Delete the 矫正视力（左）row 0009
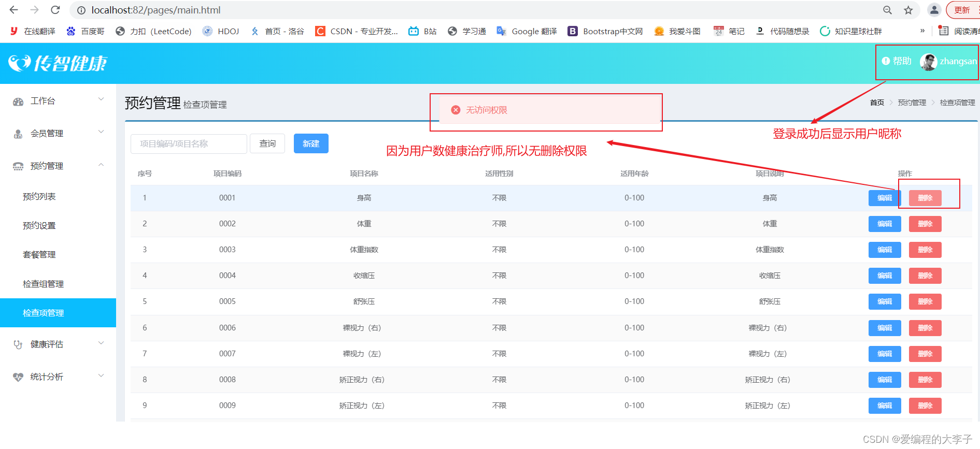The width and height of the screenshot is (980, 449). pos(925,405)
